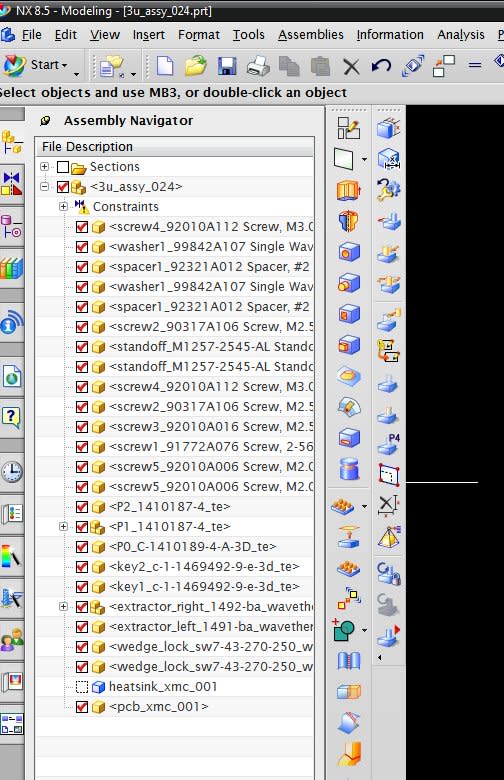The image size is (504, 780).
Task: Open the Constraint Navigator sidebar tab
Action: click(11, 183)
